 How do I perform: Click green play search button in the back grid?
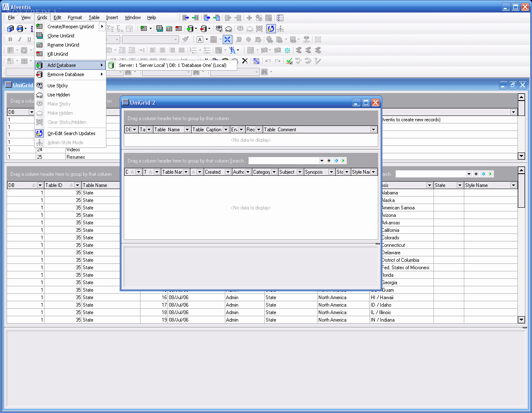coord(490,174)
